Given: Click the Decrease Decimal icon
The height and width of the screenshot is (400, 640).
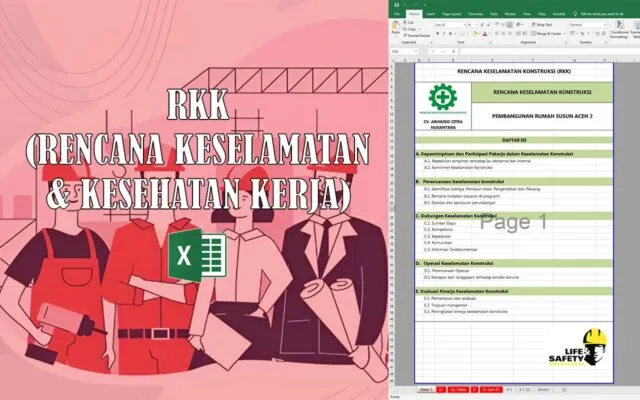Looking at the screenshot, I should pyautogui.click(x=604, y=33).
